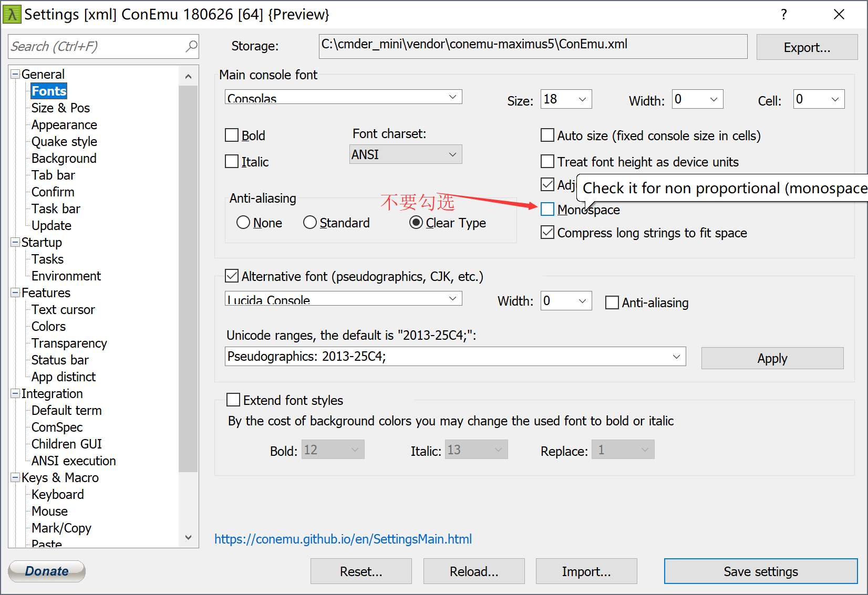Enable the Bold font checkbox
868x595 pixels.
[232, 135]
